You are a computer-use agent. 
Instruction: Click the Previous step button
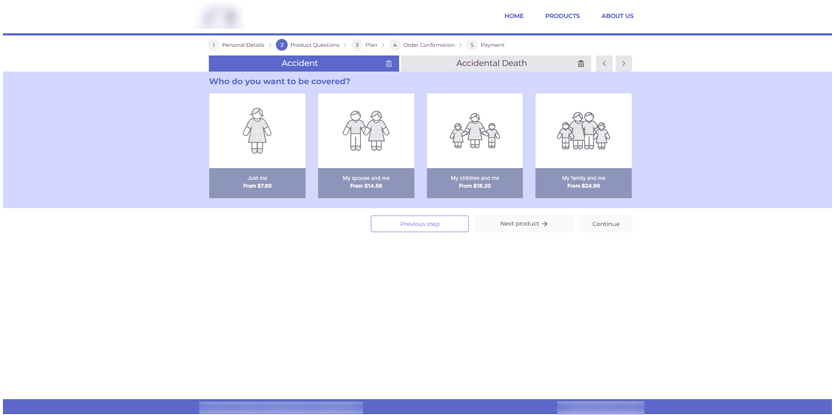[x=419, y=224]
